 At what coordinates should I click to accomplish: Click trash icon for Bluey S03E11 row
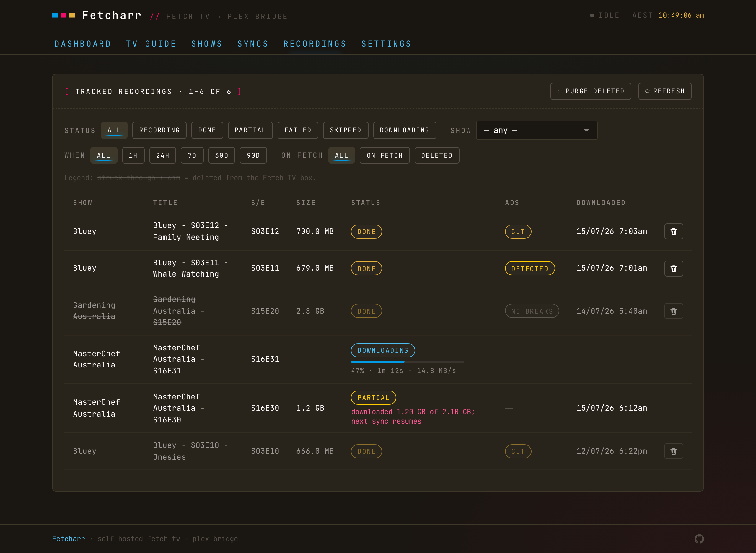673,269
